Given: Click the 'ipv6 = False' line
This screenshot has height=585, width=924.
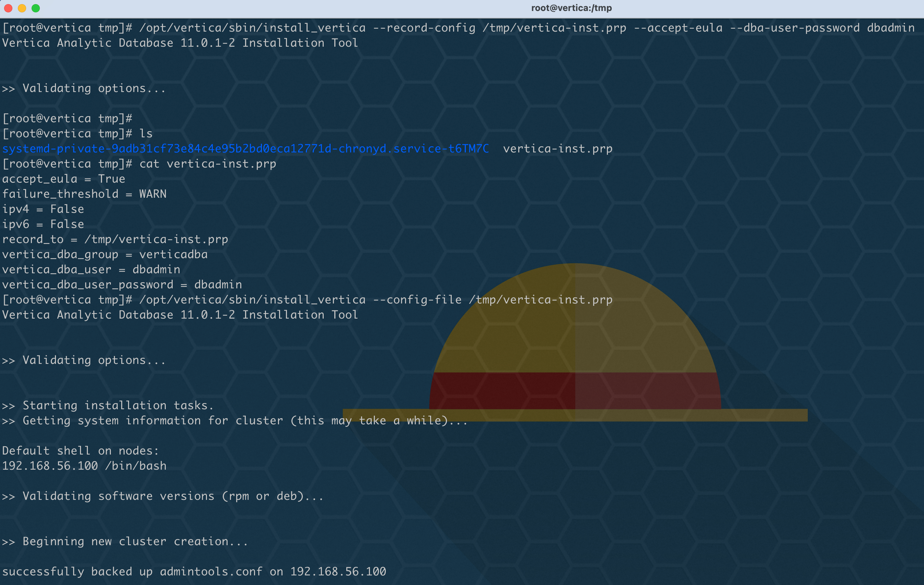Looking at the screenshot, I should [43, 224].
